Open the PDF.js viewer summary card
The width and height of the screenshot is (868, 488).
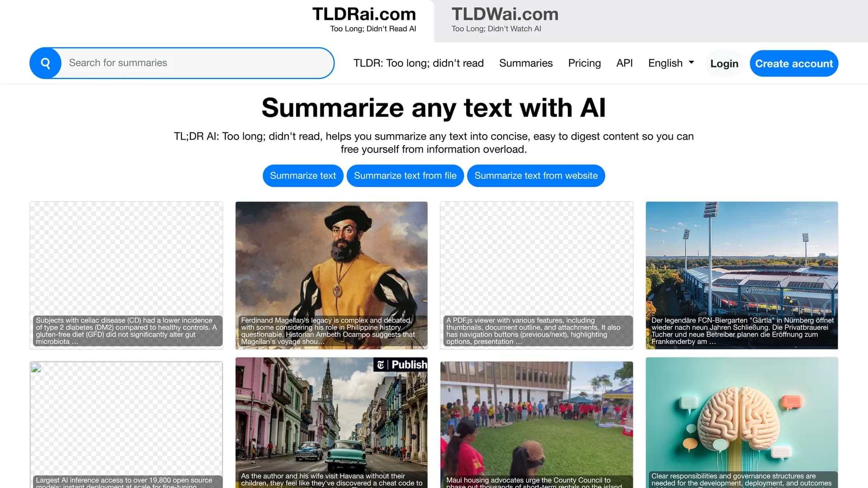[537, 275]
